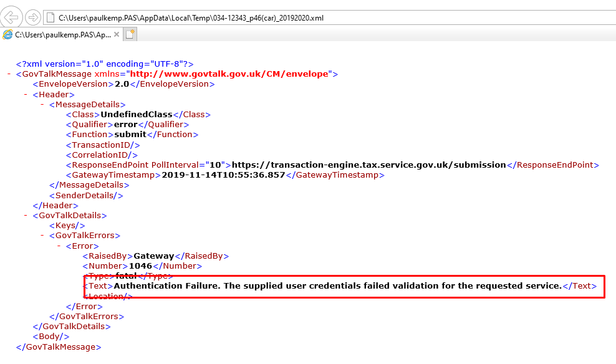Collapse the Header element

[x=25, y=93]
